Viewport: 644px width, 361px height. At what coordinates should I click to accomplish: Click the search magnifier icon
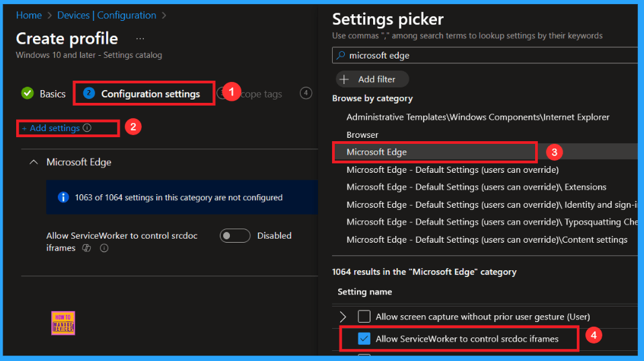click(340, 55)
